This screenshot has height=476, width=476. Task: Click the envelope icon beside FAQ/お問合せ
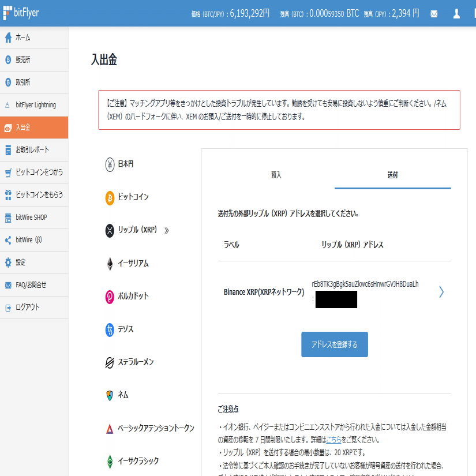[8, 285]
